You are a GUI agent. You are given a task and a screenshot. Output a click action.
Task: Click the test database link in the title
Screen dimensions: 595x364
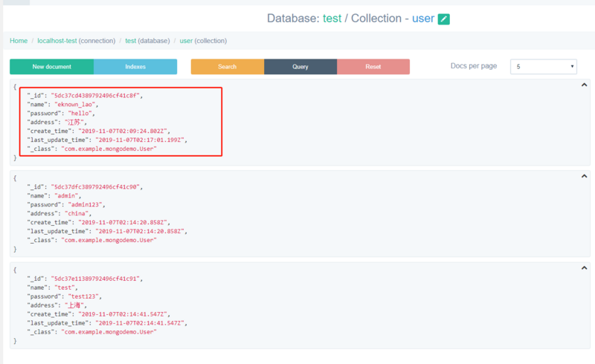click(332, 18)
